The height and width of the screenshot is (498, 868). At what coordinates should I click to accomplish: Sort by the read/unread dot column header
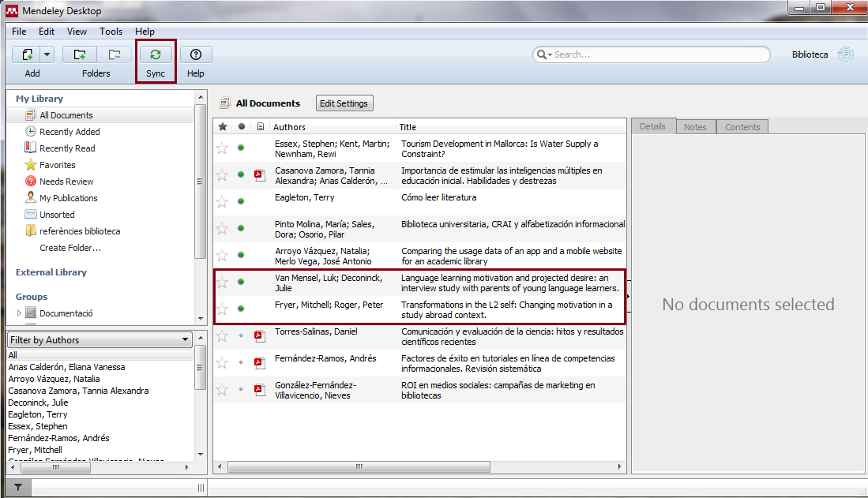(242, 127)
